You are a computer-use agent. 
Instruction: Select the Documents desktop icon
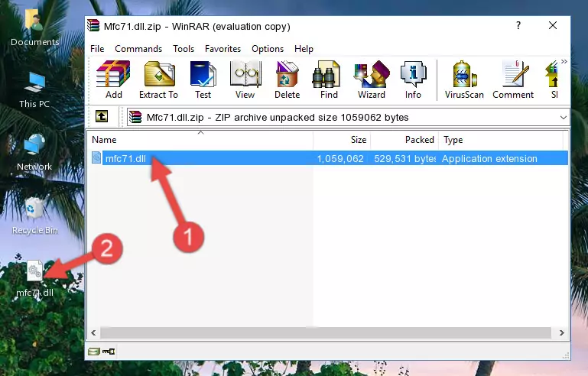pos(34,28)
